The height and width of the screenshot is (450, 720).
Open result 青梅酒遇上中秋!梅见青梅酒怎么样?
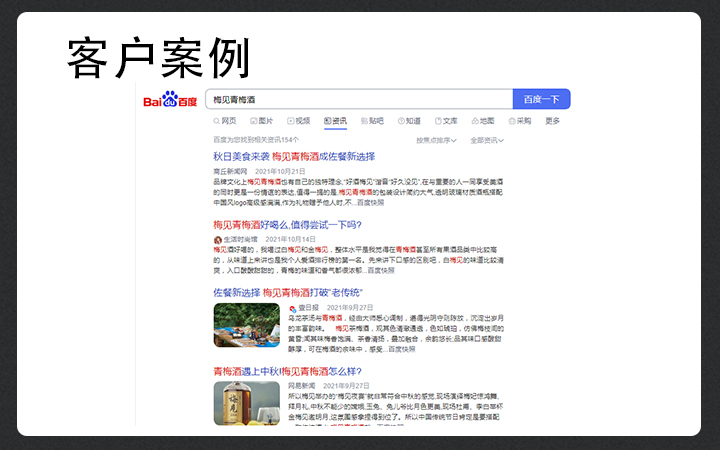pyautogui.click(x=287, y=371)
